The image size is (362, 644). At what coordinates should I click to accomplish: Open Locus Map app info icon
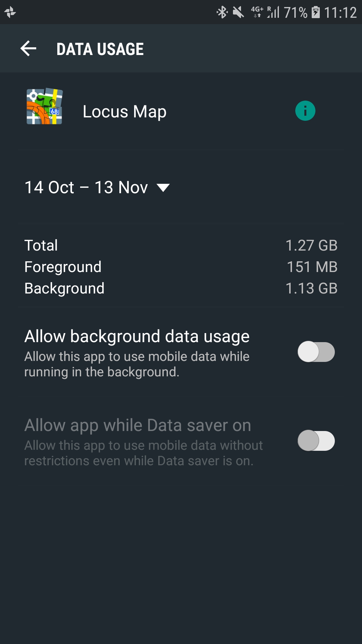(305, 111)
